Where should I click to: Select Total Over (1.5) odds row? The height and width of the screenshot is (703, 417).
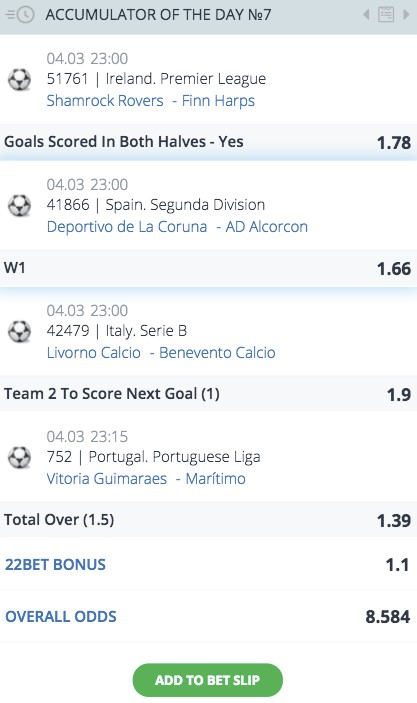click(208, 520)
